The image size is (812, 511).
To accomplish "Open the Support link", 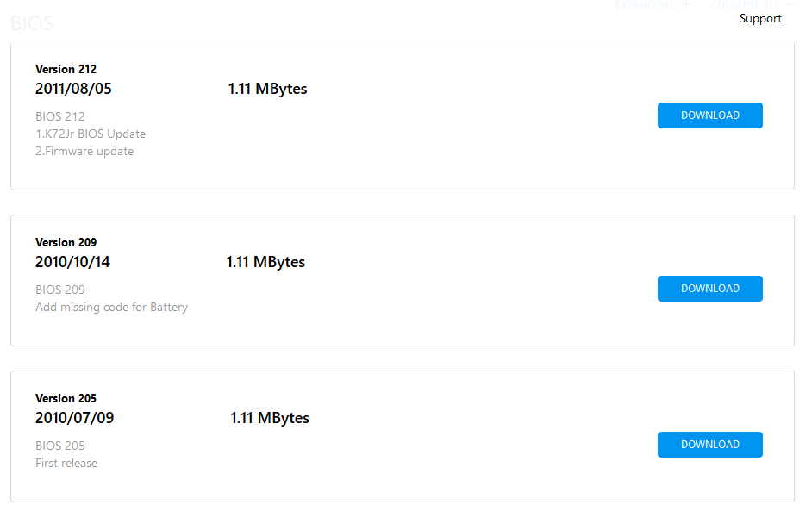I will click(760, 19).
